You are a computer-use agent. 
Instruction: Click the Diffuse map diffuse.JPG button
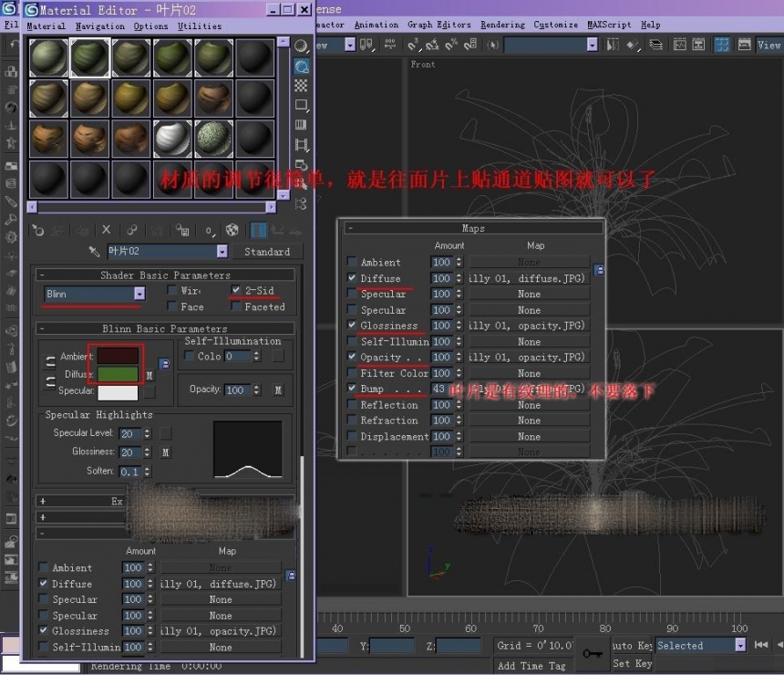point(529,278)
